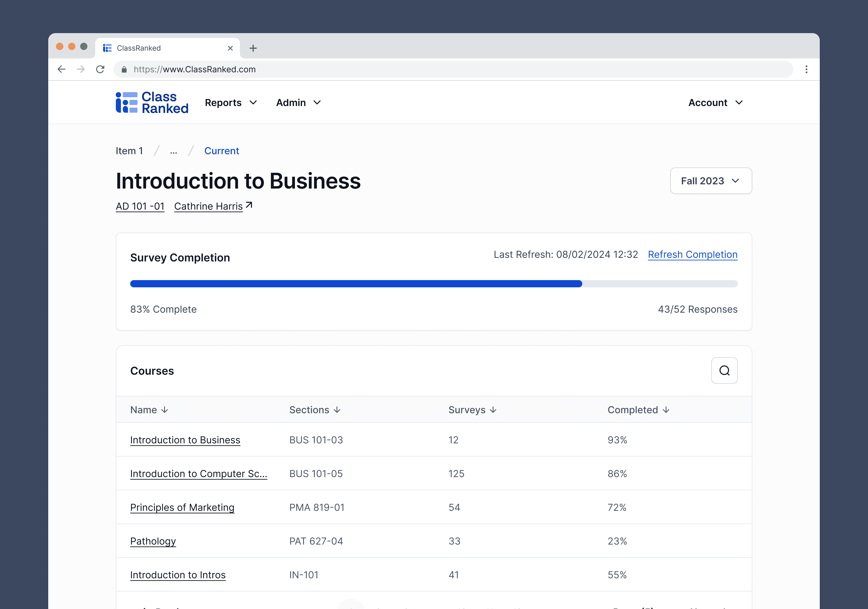Click the browser back arrow

(61, 69)
